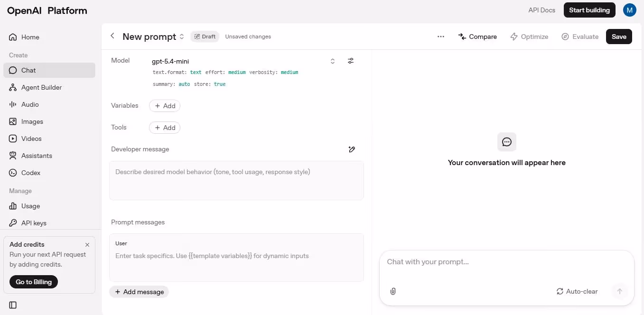
Task: Click the Unsaved changes label
Action: (248, 37)
